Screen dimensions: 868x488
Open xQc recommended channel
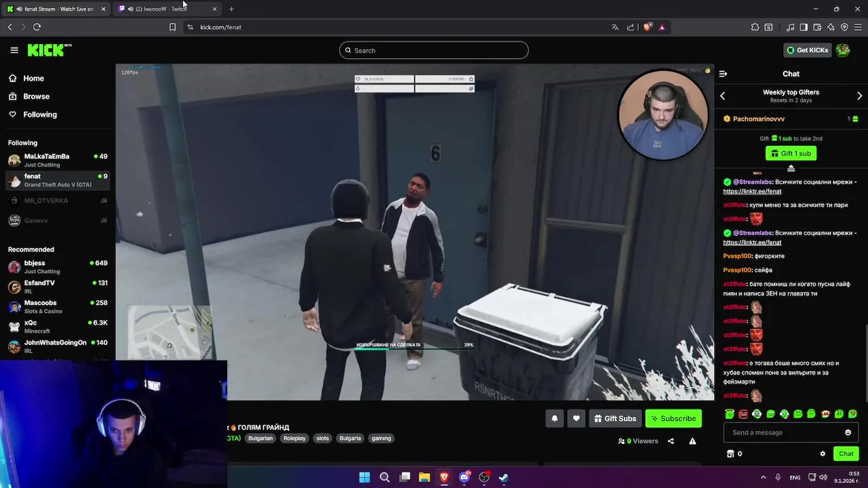(x=58, y=327)
